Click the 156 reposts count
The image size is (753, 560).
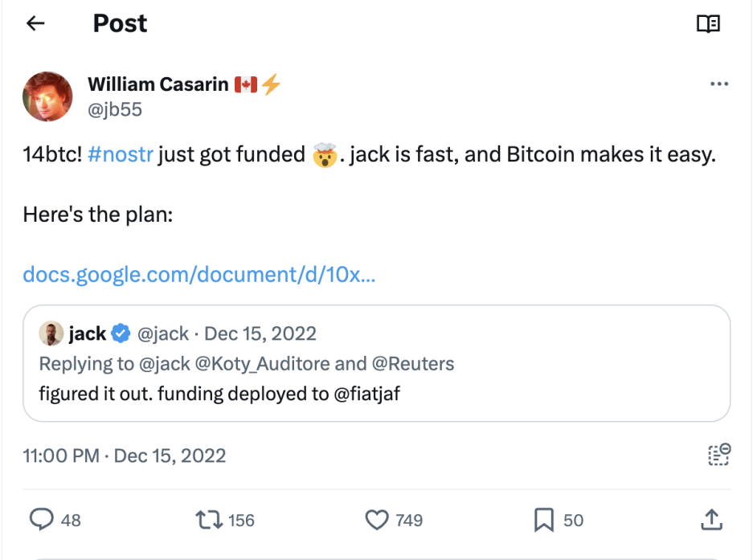241,521
